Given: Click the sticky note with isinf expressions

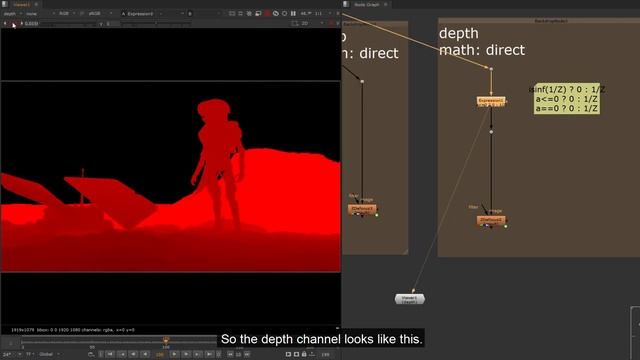Looking at the screenshot, I should coord(567,98).
